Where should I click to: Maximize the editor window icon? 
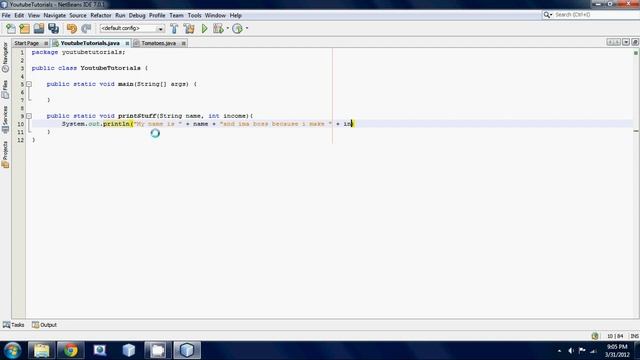(x=635, y=42)
